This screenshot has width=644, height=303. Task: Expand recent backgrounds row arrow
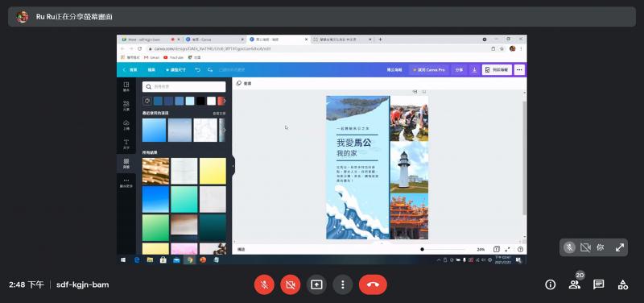pos(225,130)
